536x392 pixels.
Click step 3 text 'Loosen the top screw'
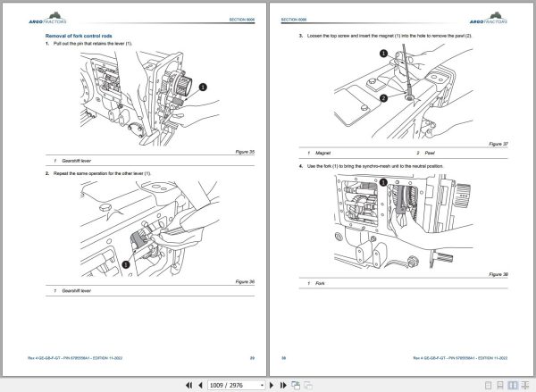tap(389, 36)
